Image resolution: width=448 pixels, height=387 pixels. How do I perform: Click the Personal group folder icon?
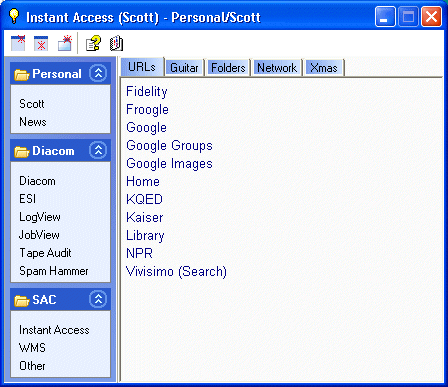[x=22, y=74]
